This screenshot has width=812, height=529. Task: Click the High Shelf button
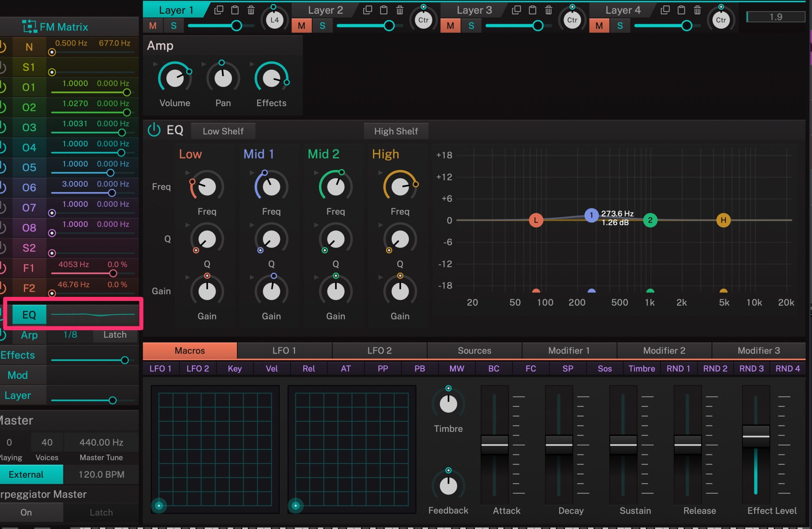[x=396, y=131]
